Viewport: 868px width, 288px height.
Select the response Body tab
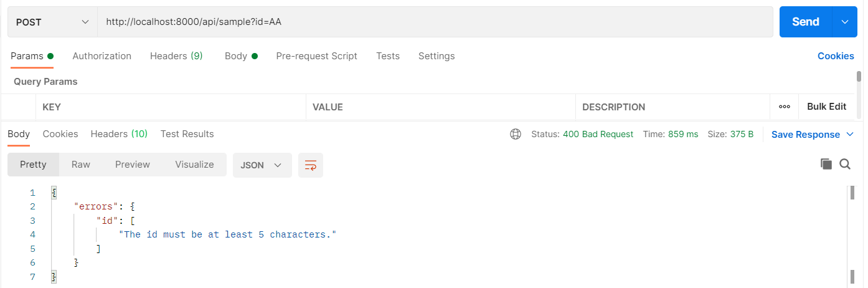click(19, 134)
